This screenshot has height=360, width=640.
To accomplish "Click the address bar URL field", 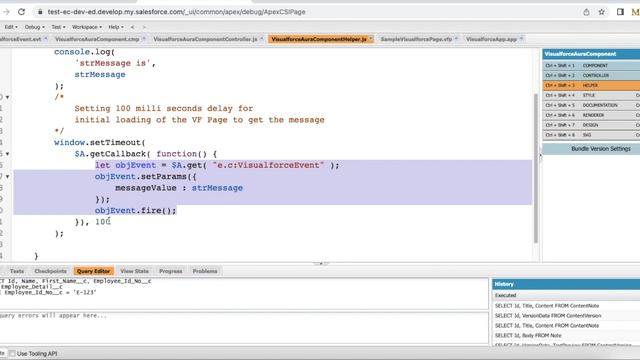I will [x=176, y=12].
